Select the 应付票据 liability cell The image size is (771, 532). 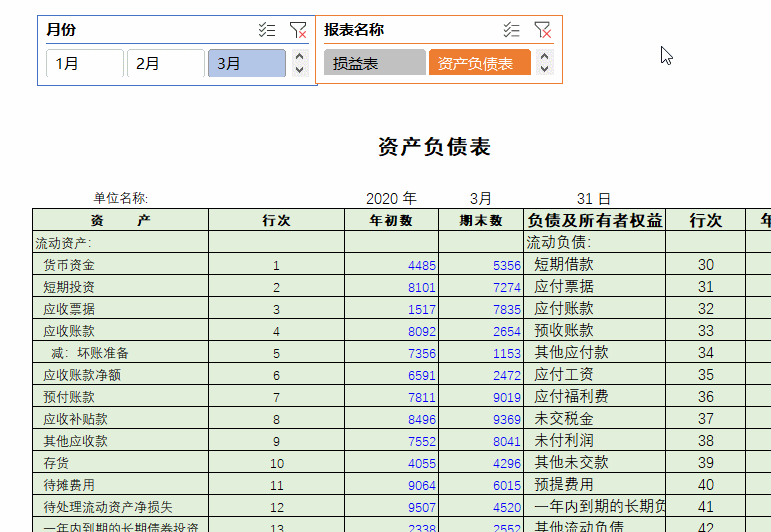(x=594, y=286)
